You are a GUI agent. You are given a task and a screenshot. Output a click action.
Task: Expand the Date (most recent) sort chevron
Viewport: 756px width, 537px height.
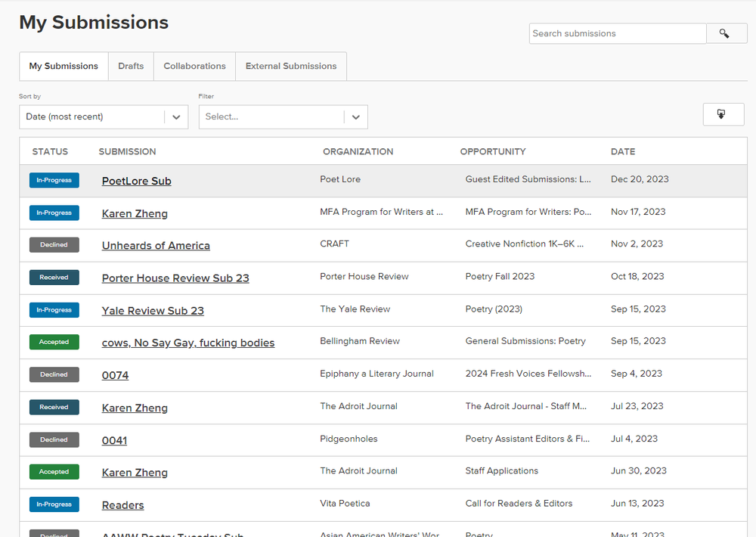(176, 116)
